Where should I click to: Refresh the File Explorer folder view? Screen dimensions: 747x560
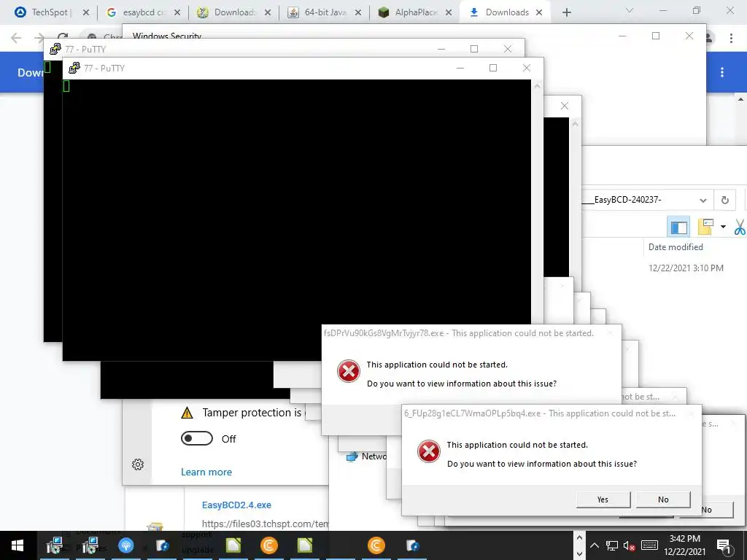(725, 200)
